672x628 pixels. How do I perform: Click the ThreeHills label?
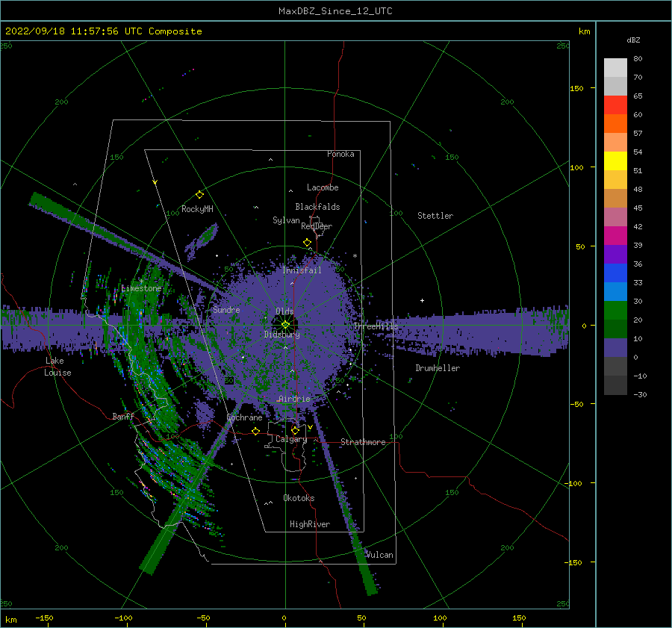[376, 326]
